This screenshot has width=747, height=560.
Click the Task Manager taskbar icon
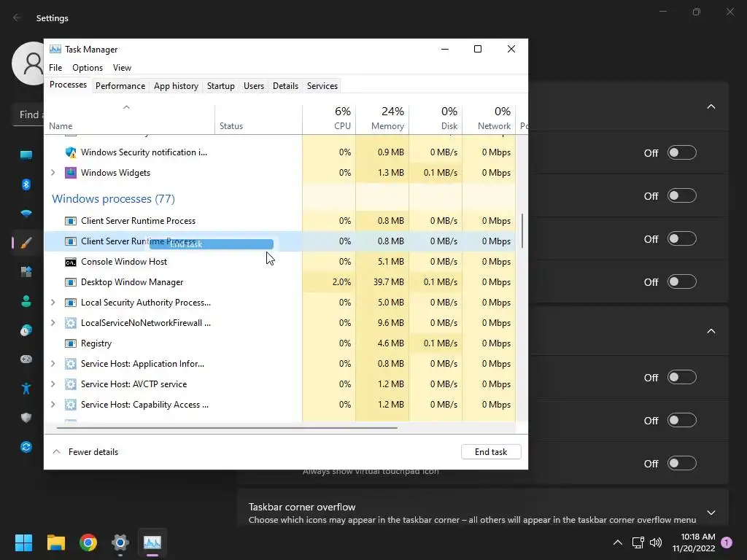pyautogui.click(x=152, y=542)
